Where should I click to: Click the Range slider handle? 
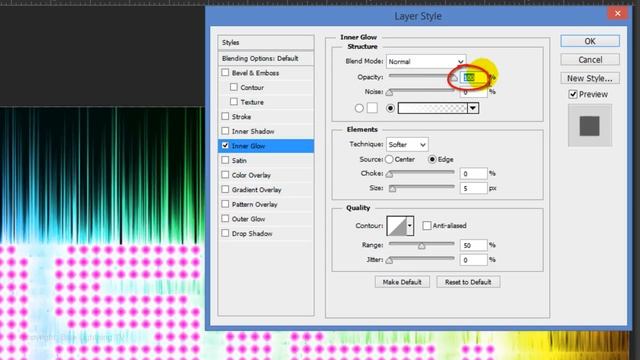pos(422,246)
